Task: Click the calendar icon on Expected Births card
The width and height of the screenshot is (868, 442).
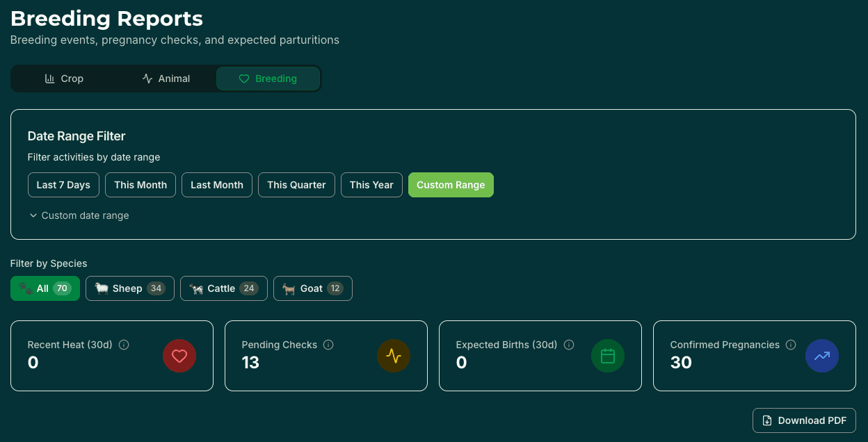Action: tap(608, 356)
